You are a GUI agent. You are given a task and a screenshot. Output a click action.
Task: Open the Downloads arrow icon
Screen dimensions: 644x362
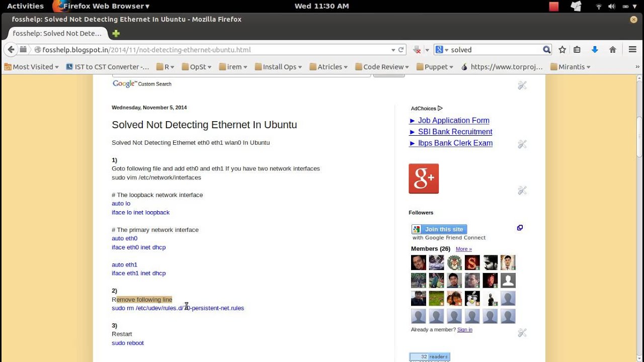[595, 50]
